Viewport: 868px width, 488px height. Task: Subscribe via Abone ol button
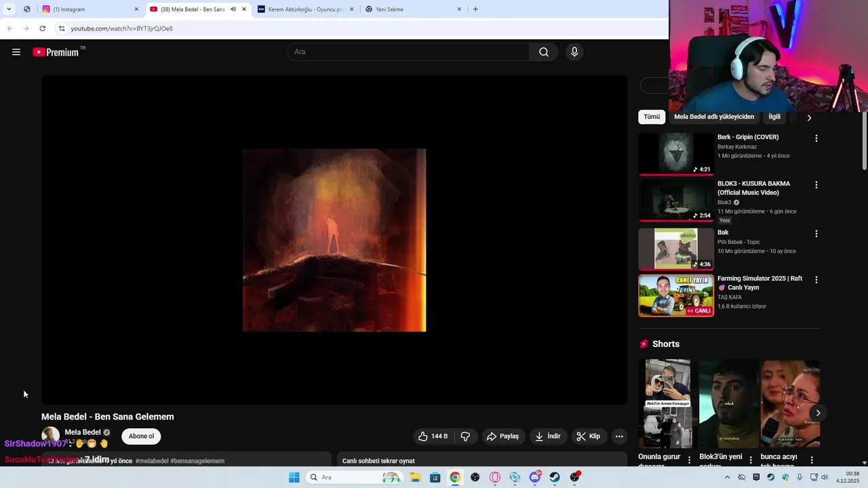click(141, 436)
